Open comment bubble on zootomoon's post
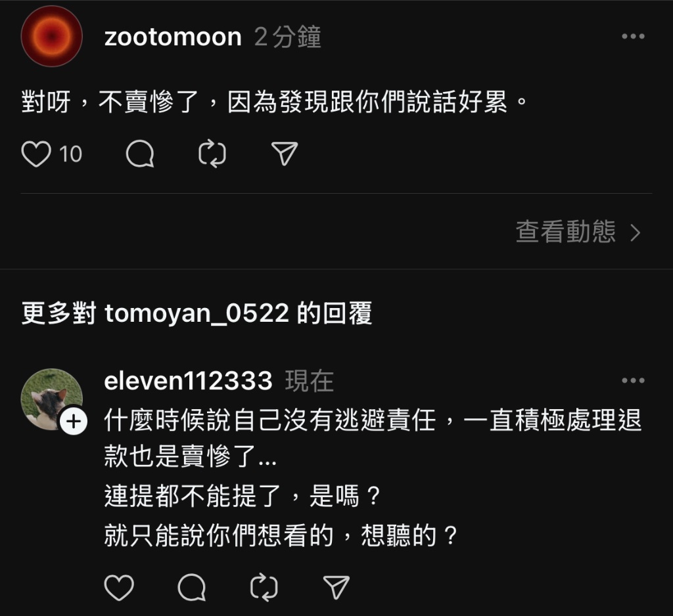673x616 pixels. pos(140,154)
